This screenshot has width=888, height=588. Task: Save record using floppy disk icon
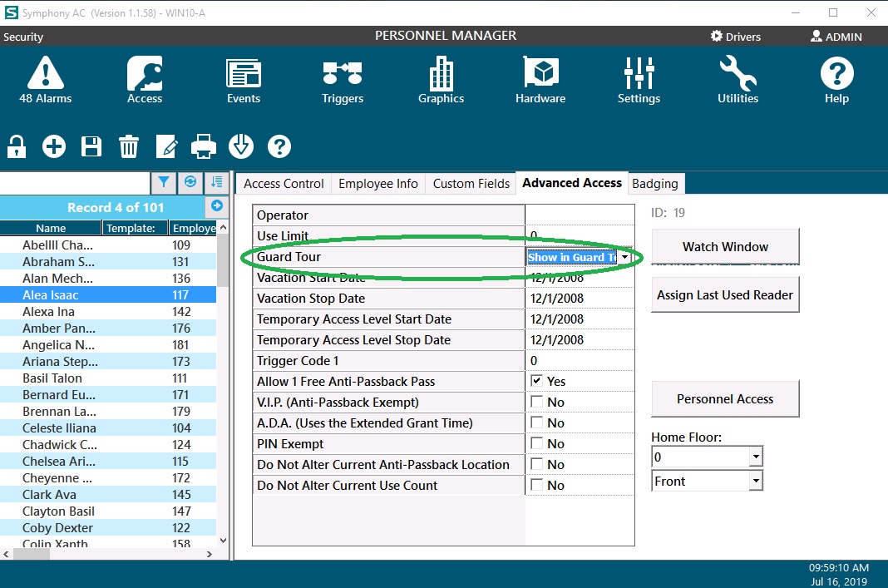(91, 146)
